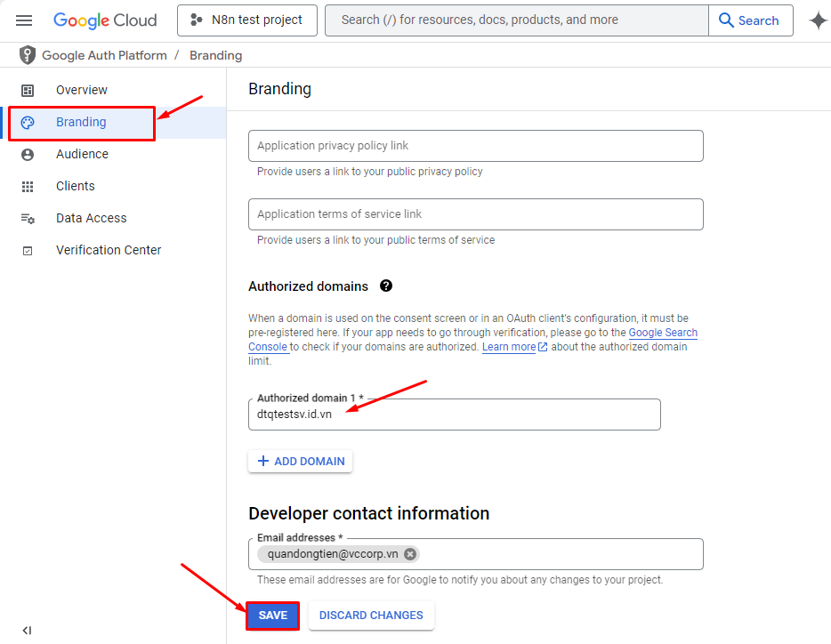831x644 pixels.
Task: Collapse the left navigation panel
Action: tap(27, 631)
